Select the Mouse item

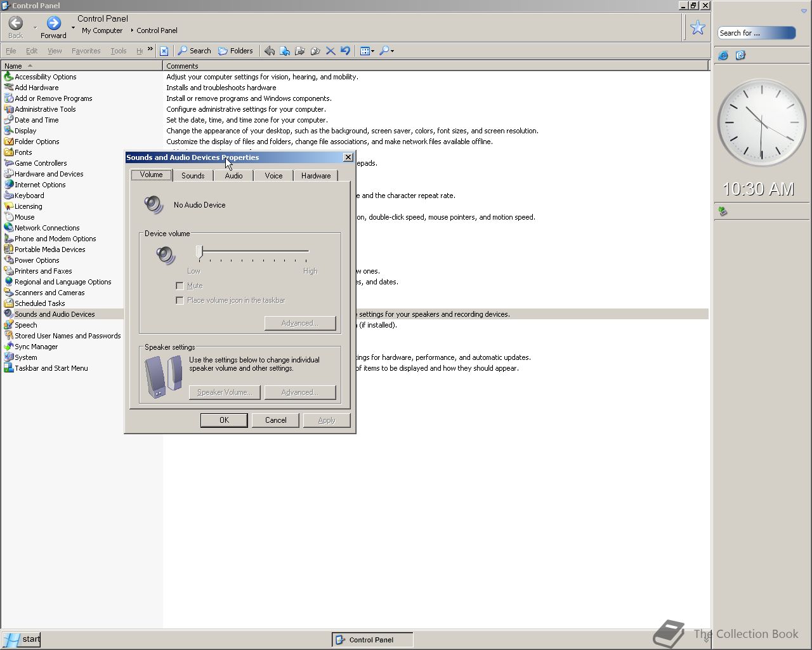pyautogui.click(x=19, y=217)
